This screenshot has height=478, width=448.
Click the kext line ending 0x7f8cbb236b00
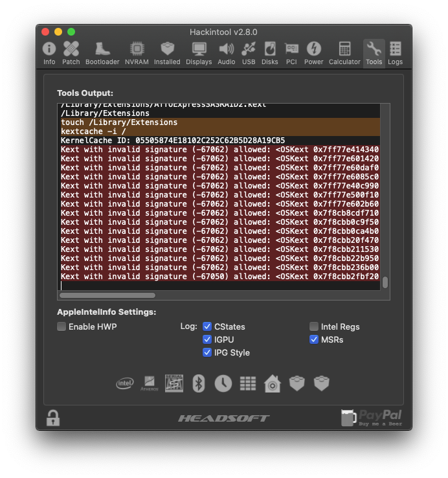[x=220, y=267]
